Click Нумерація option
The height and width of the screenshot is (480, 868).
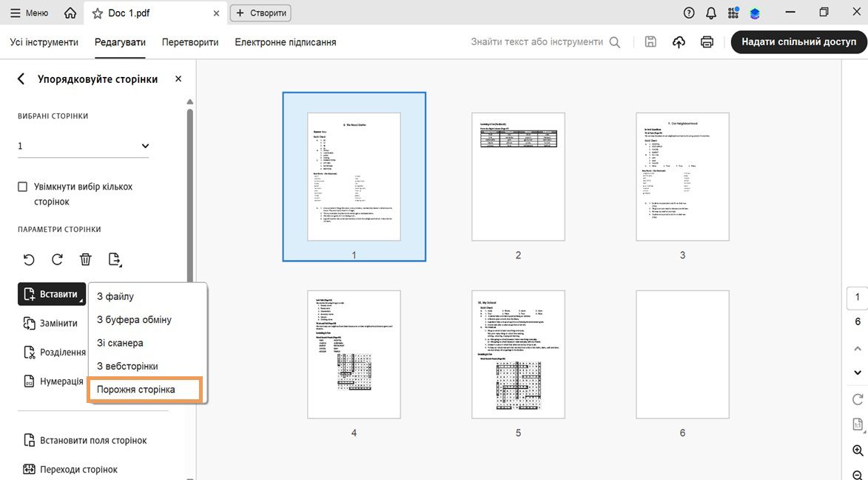click(x=53, y=381)
